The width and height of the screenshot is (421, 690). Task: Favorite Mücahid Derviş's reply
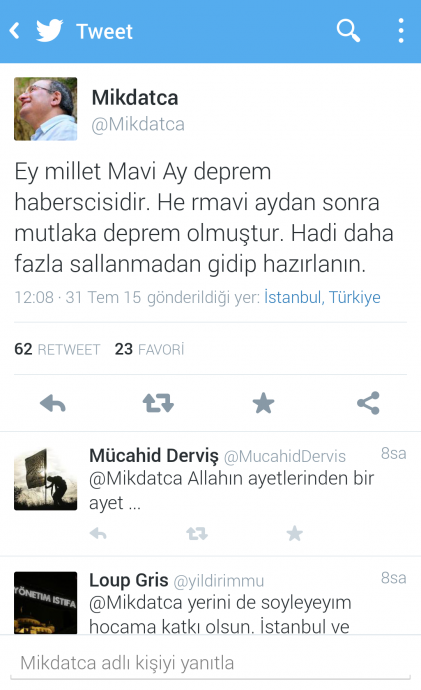pos(295,533)
